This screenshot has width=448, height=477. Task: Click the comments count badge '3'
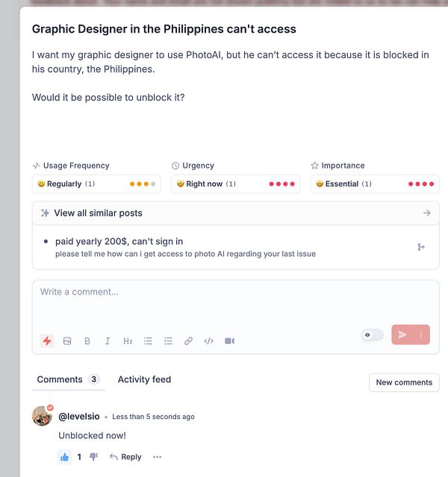[x=94, y=379]
